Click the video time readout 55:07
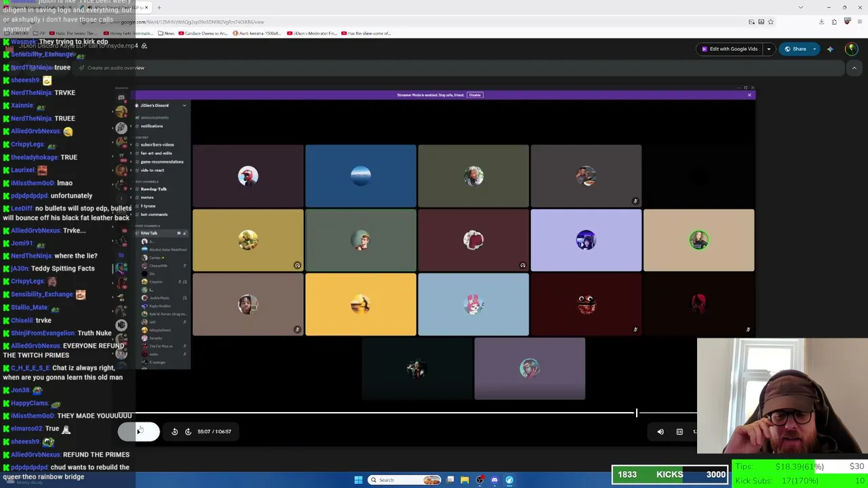This screenshot has height=488, width=868. (203, 432)
